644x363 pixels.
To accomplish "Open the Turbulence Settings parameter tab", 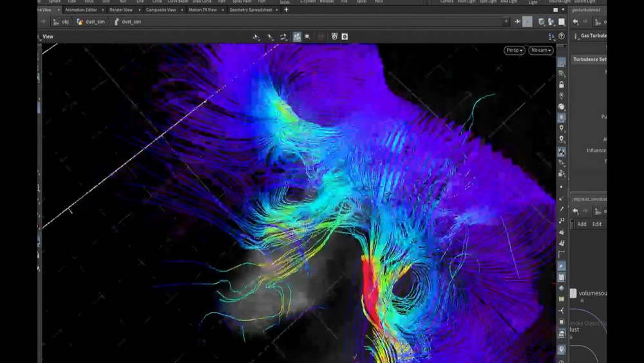I will tap(590, 59).
